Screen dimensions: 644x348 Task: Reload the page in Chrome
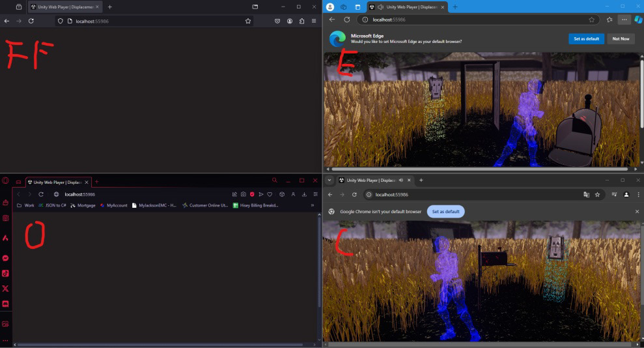(x=354, y=195)
